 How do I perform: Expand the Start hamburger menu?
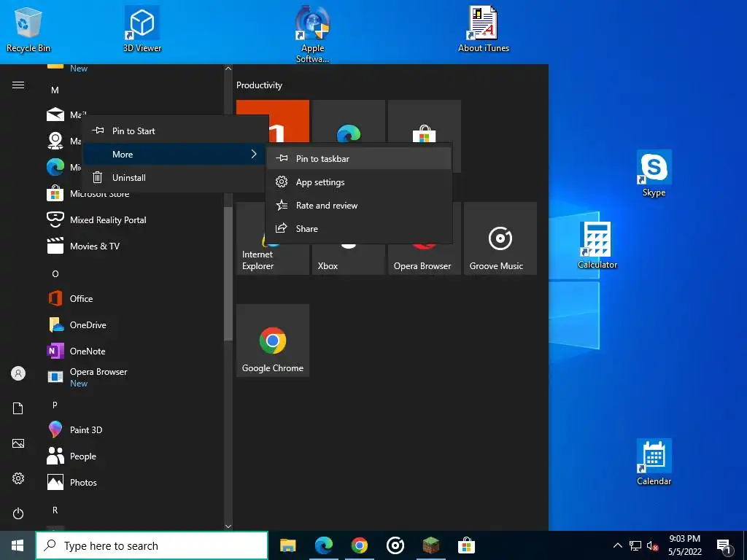(18, 85)
